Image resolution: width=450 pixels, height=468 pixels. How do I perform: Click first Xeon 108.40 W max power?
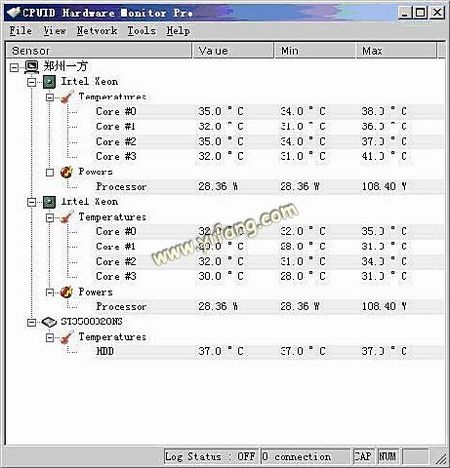coord(384,186)
